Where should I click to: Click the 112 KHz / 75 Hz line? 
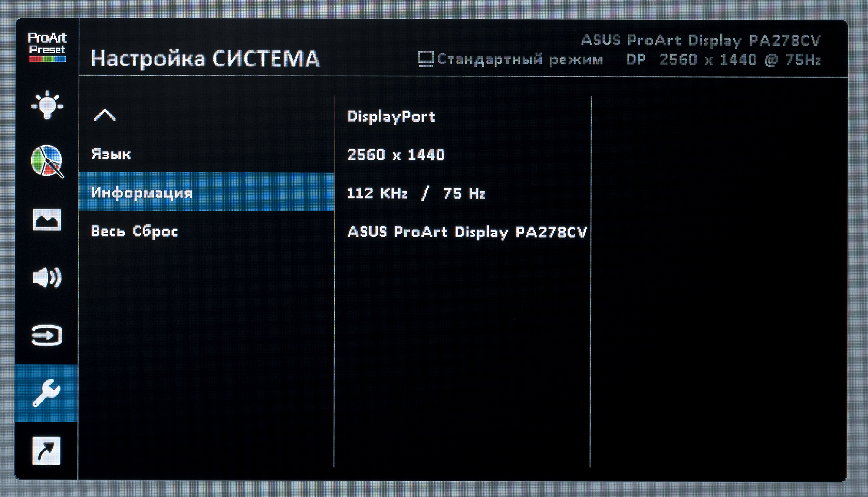(x=416, y=193)
